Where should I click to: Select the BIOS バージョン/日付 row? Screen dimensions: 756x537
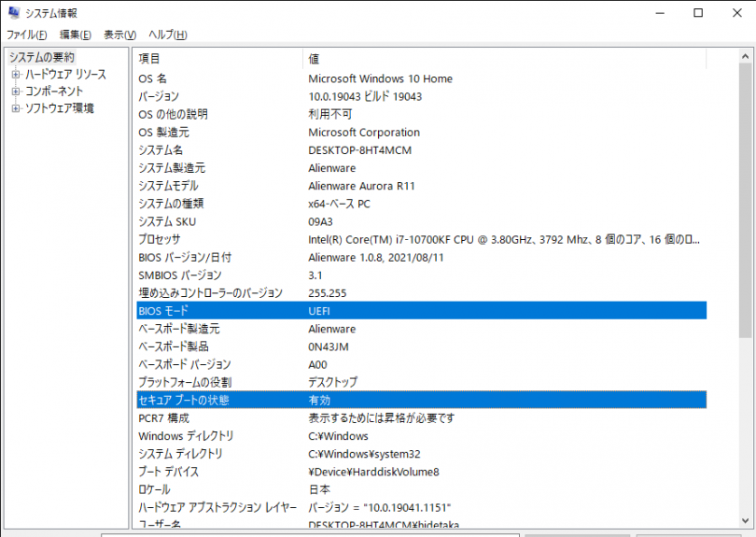pyautogui.click(x=421, y=257)
